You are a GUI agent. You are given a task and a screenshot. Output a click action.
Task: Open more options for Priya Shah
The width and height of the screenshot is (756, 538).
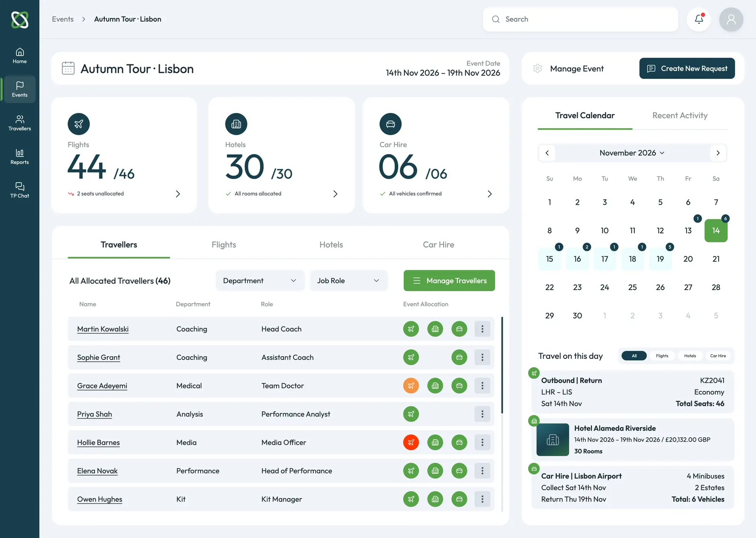[482, 414]
